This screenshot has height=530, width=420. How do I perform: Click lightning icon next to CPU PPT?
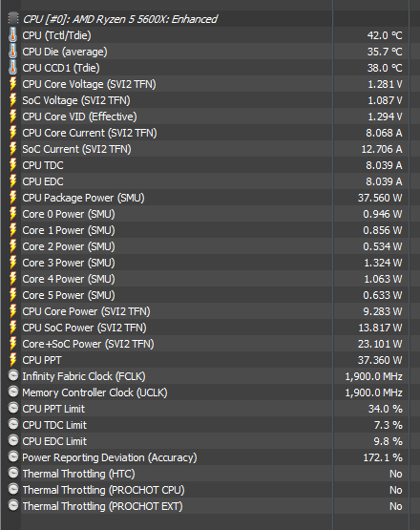point(12,360)
